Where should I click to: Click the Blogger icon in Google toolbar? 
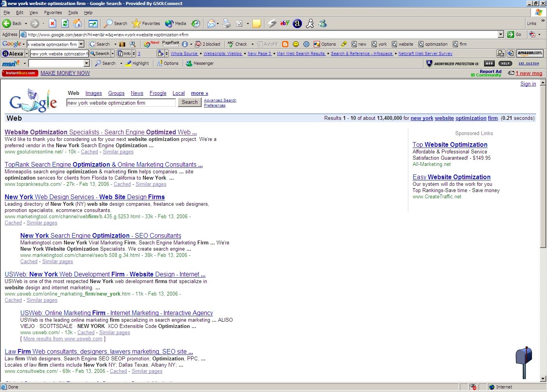[285, 44]
